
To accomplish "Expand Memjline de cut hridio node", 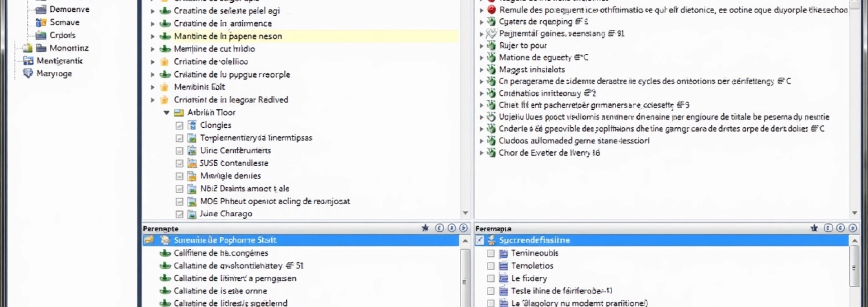I will (152, 49).
